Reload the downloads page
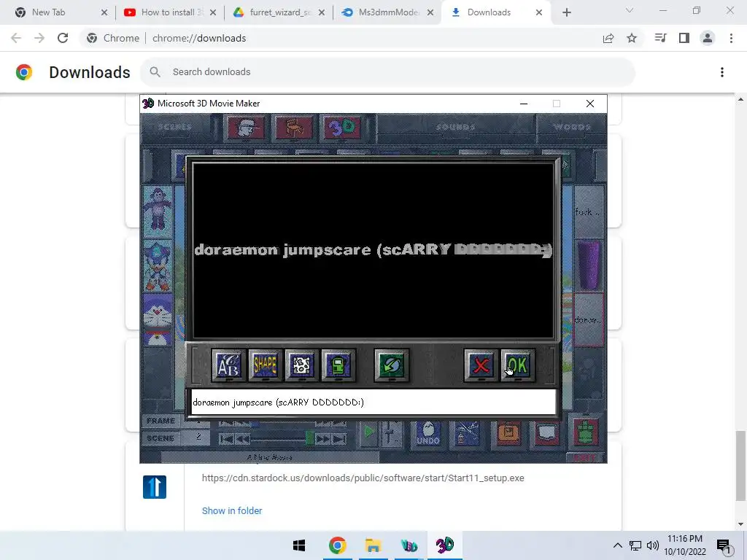747x560 pixels. click(x=63, y=38)
